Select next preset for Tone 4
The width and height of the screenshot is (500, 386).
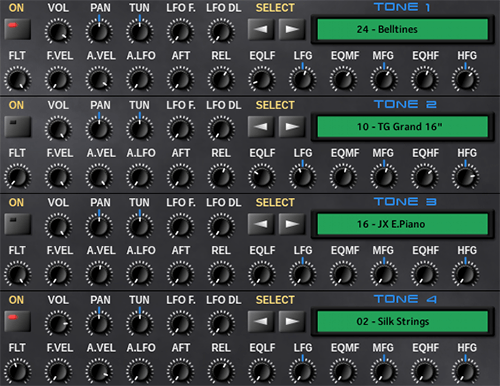292,321
